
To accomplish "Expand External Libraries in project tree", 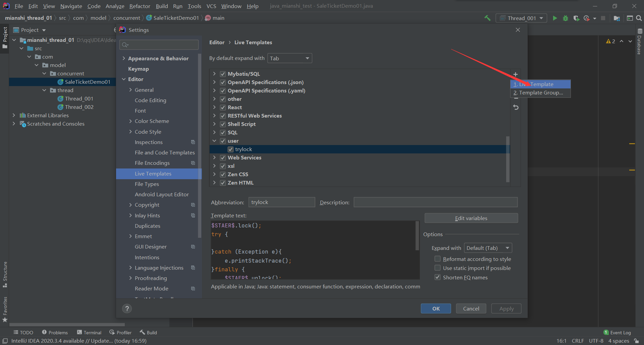I will tap(14, 115).
